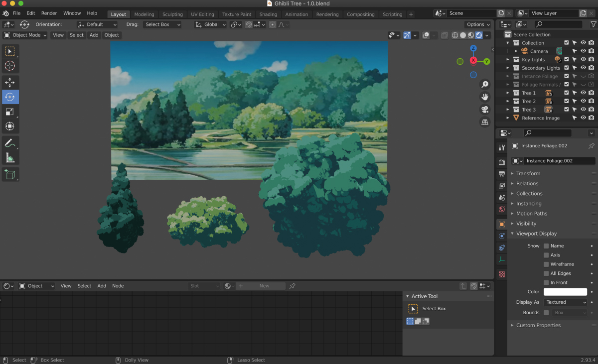Open the Global transform orientation dropdown

[211, 24]
